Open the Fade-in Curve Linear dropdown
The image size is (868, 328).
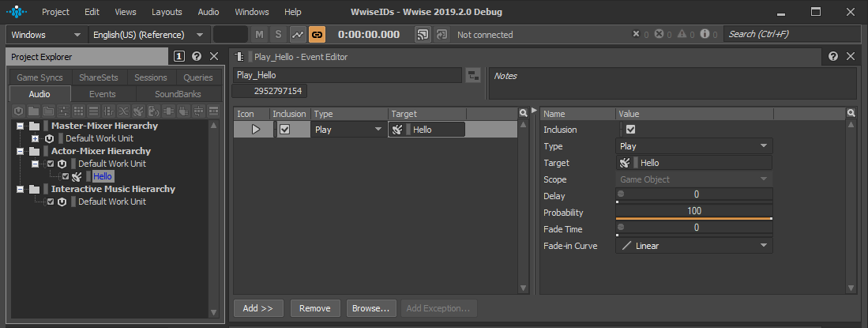(693, 246)
